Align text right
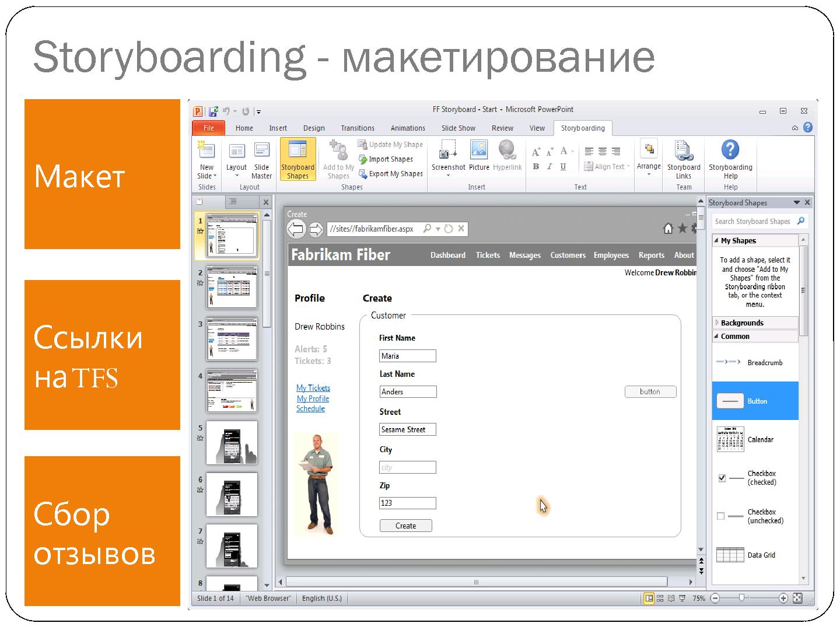 (616, 152)
